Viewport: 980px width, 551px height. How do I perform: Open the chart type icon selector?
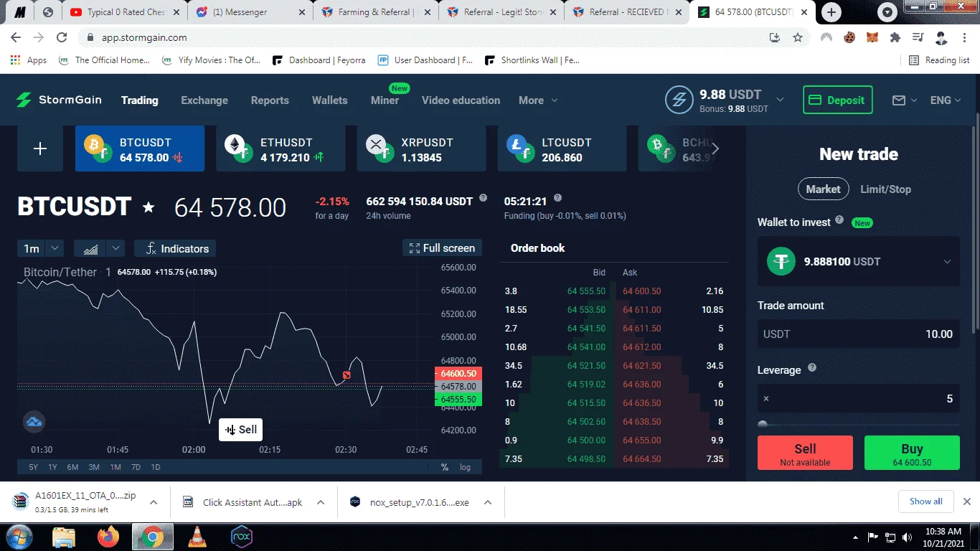[91, 249]
